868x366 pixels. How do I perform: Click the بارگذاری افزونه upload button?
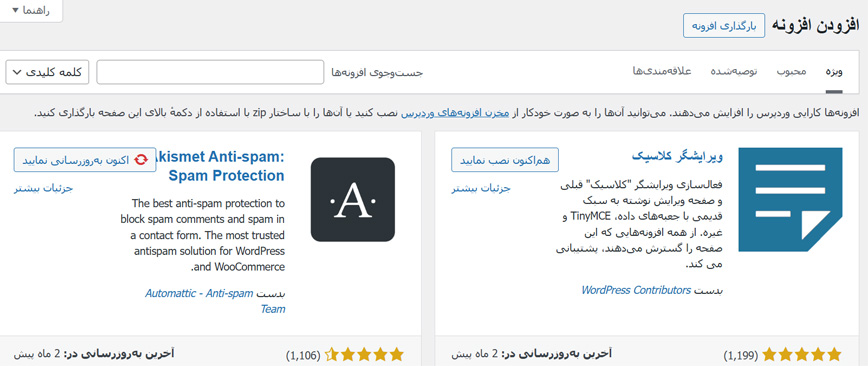coord(724,25)
